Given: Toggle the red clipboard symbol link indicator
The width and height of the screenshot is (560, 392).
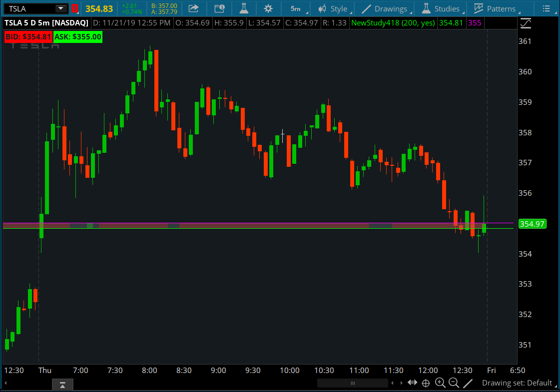Looking at the screenshot, I should (x=74, y=8).
